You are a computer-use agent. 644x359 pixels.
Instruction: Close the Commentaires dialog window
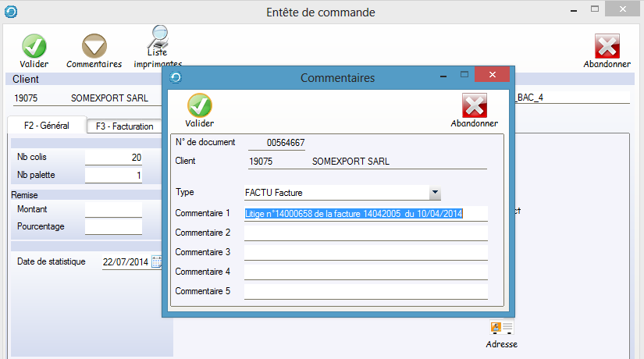(x=492, y=76)
